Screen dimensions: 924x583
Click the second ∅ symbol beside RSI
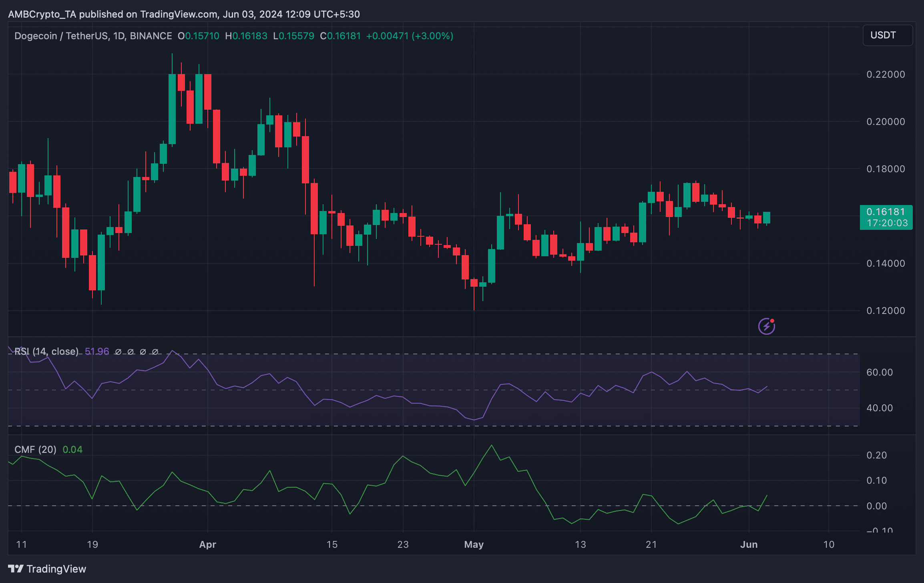[131, 352]
